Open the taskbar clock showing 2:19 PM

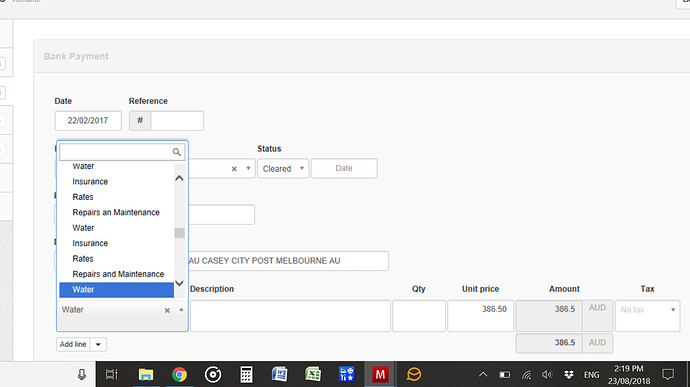[629, 375]
